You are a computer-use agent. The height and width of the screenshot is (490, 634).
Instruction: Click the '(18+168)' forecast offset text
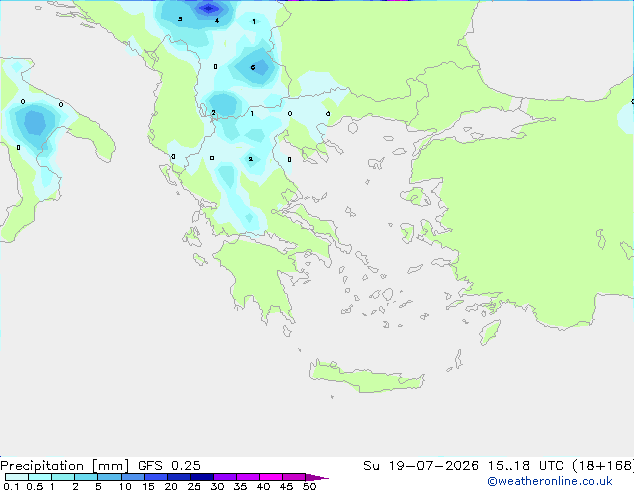tap(603, 466)
